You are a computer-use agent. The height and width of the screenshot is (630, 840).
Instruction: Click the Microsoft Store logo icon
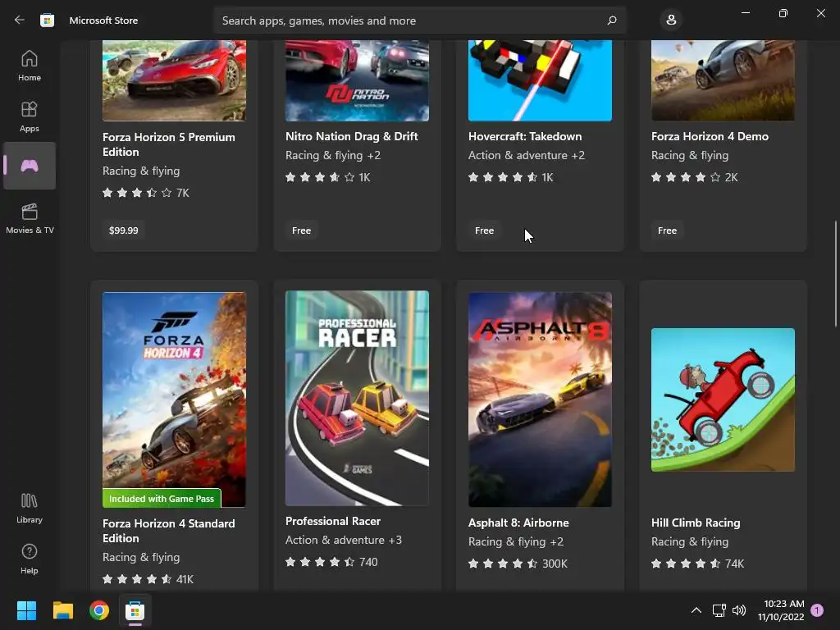[x=47, y=21]
